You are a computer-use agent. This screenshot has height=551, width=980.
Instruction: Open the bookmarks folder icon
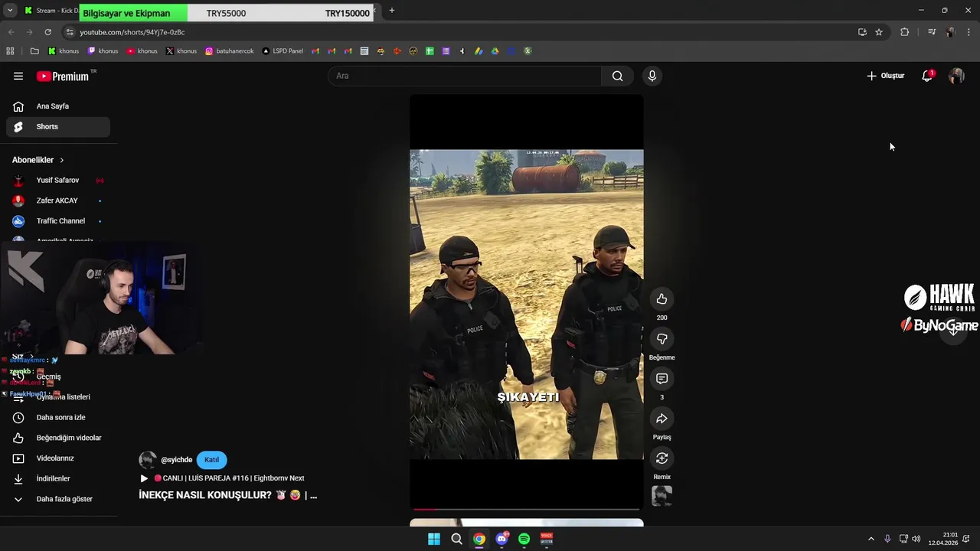(x=34, y=51)
